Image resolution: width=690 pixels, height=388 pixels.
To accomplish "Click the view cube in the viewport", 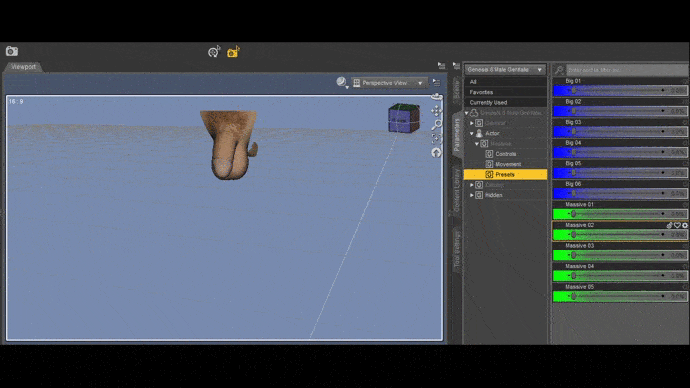I will (404, 118).
